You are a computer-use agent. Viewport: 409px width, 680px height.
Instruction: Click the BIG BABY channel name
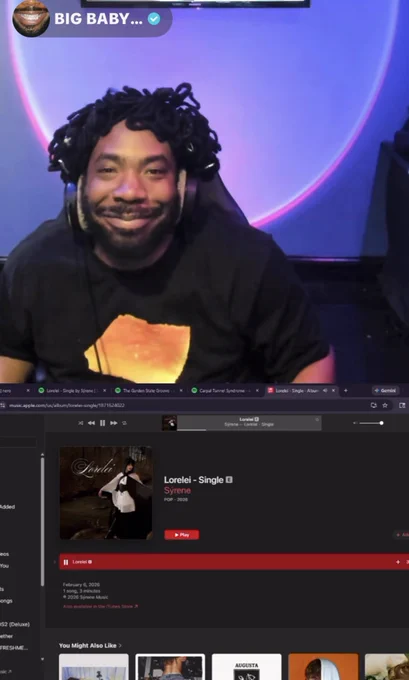click(x=98, y=19)
